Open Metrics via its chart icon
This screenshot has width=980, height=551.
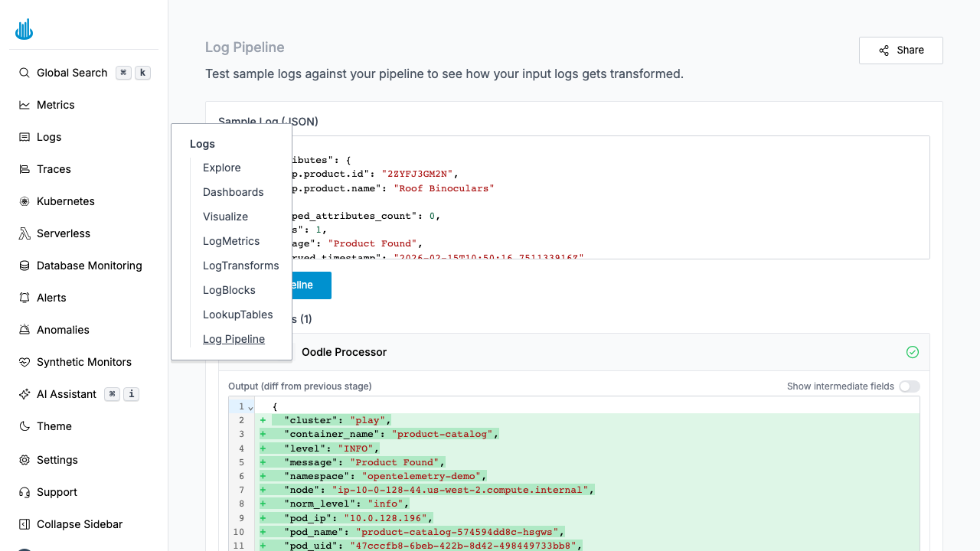click(24, 105)
